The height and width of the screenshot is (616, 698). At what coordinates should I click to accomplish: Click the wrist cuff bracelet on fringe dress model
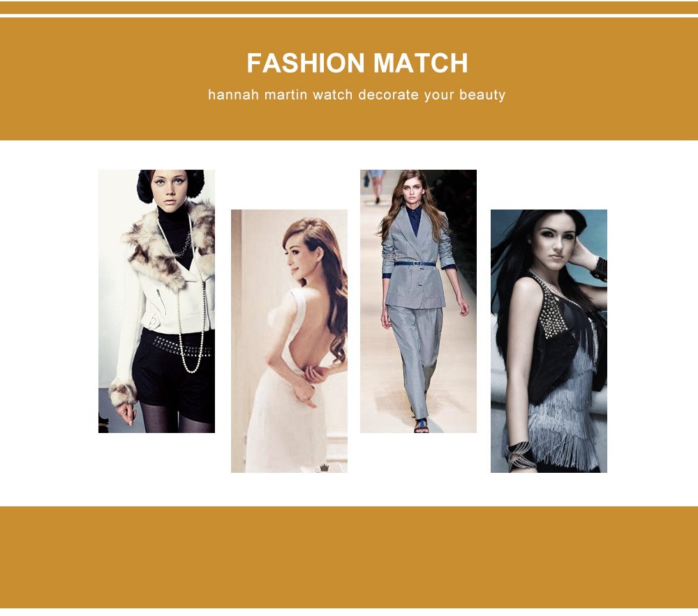click(x=521, y=455)
